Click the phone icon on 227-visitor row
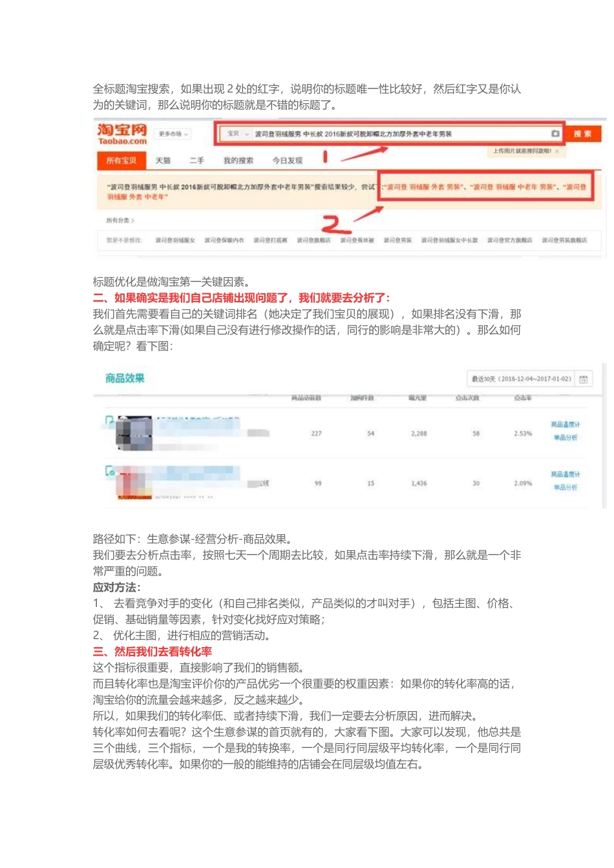This screenshot has height=868, width=614. coord(110,421)
